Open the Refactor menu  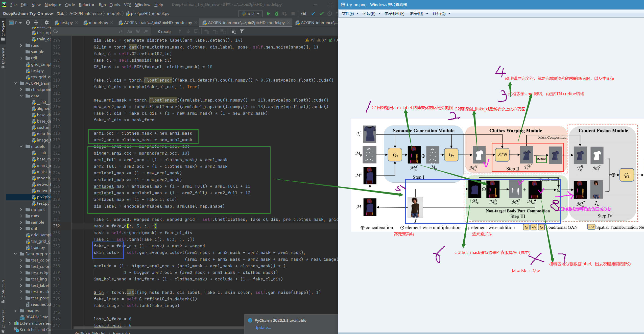click(x=86, y=5)
